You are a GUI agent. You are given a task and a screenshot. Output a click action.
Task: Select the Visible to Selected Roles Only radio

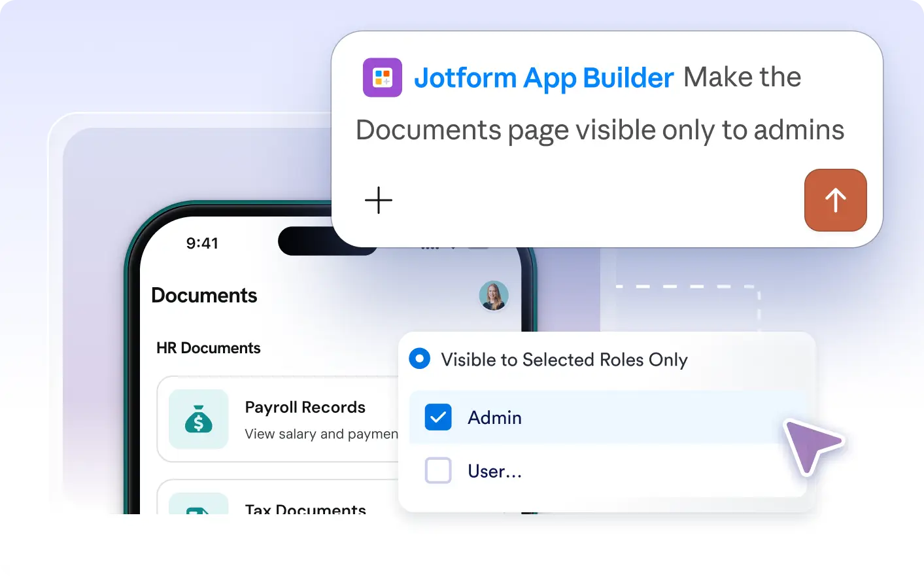point(419,358)
